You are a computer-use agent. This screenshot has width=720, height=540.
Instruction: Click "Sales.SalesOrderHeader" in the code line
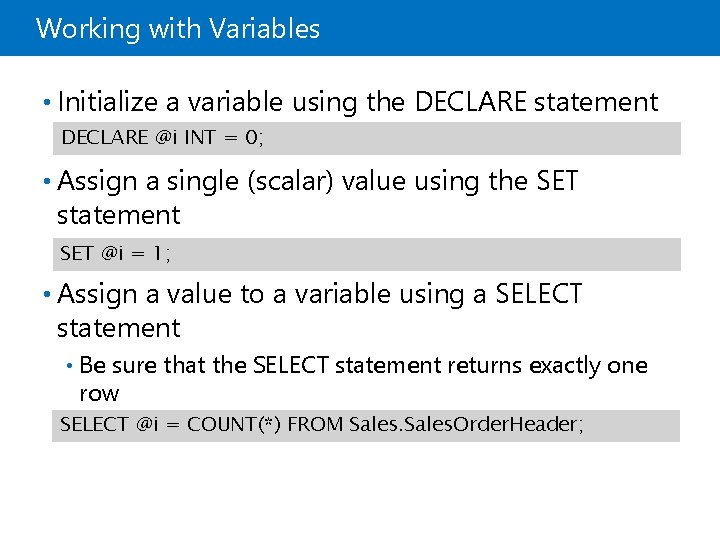(466, 425)
